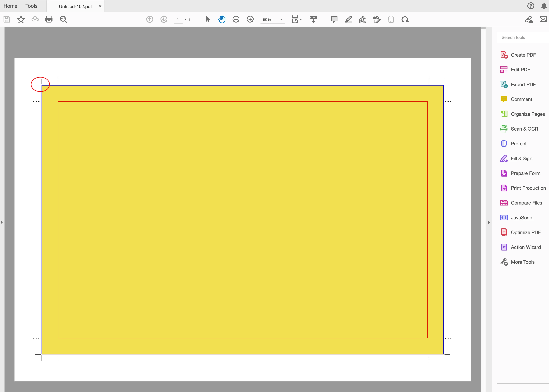The height and width of the screenshot is (392, 549).
Task: Collapse the right tools pane arrow
Action: (x=489, y=222)
